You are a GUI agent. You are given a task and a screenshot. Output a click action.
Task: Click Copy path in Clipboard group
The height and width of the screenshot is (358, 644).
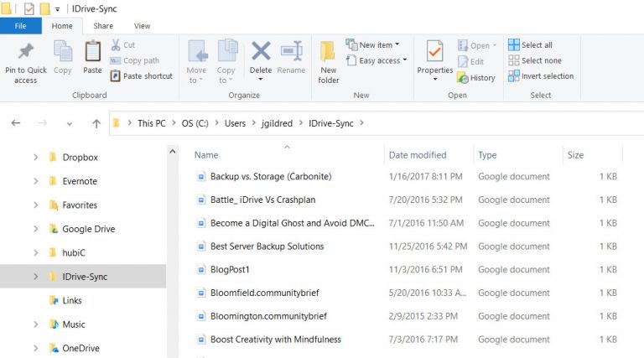135,60
